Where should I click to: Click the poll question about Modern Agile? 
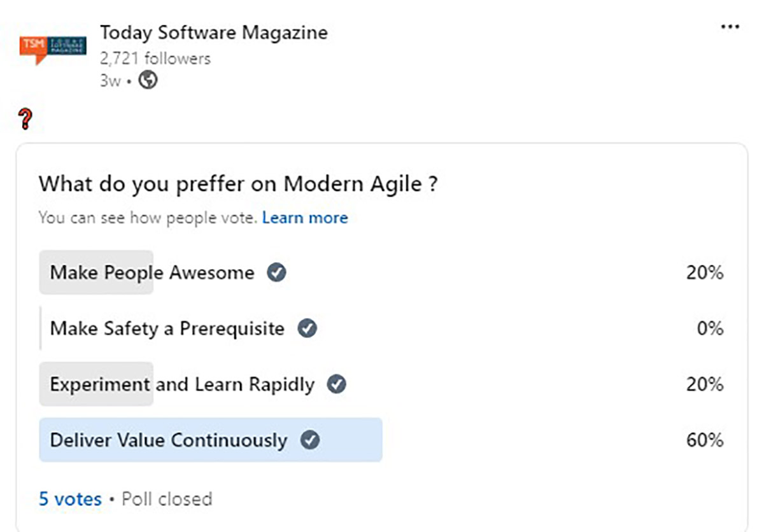238,185
